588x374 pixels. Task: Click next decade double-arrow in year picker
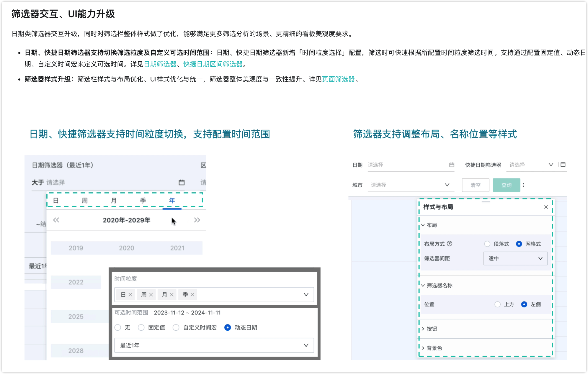(x=197, y=220)
